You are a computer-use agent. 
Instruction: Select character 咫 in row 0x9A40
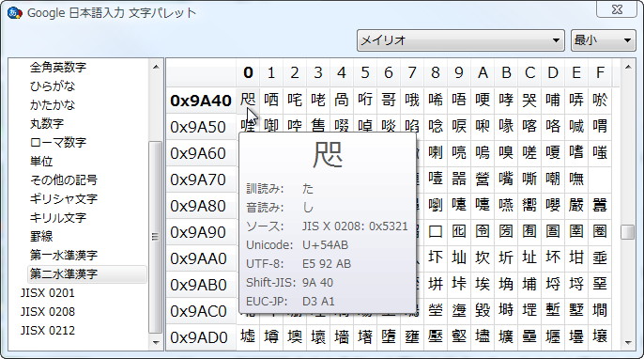click(248, 100)
